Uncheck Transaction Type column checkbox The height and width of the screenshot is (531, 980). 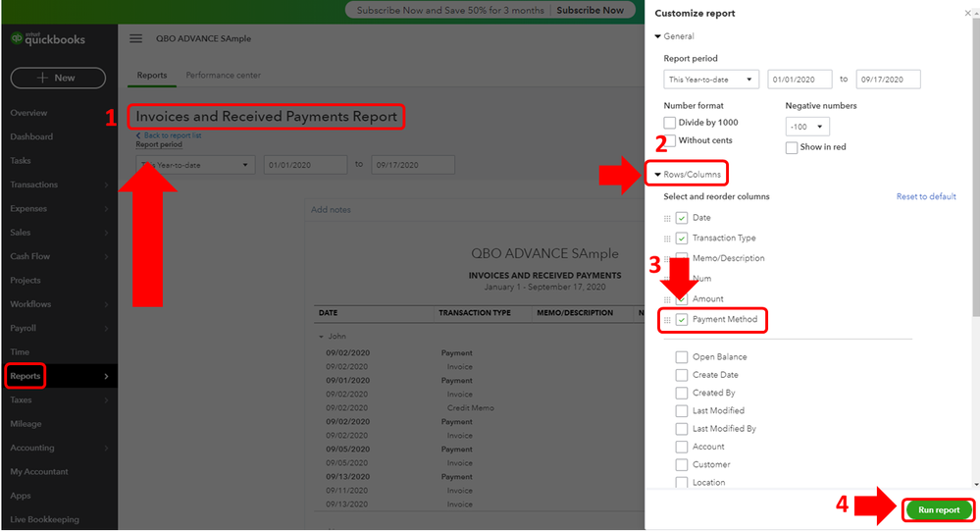[x=682, y=239]
